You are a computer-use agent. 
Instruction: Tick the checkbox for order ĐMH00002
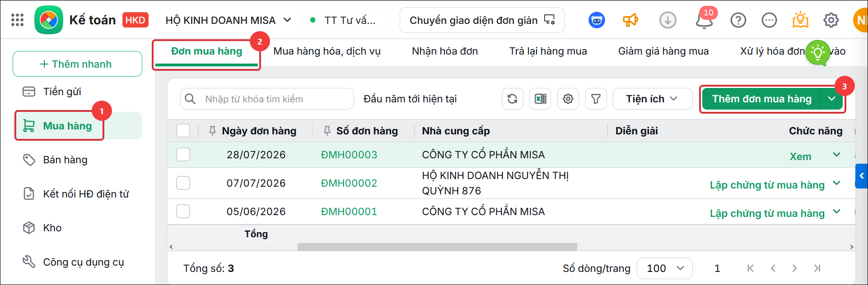[x=183, y=183]
